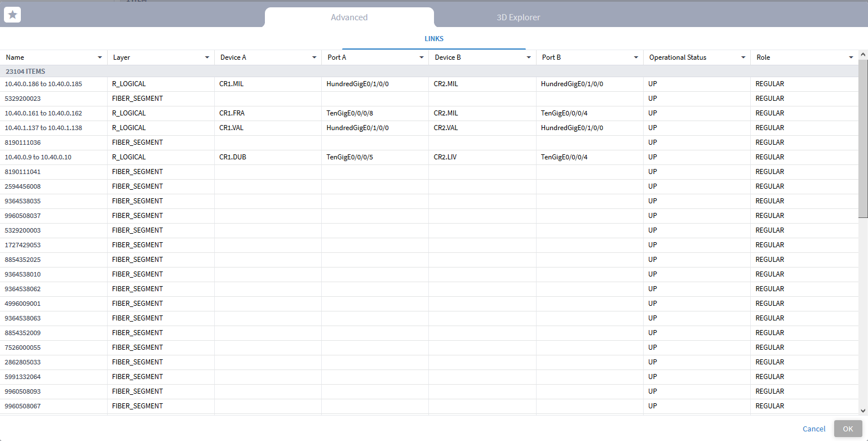
Task: Open the Role column dropdown arrow
Action: [851, 57]
